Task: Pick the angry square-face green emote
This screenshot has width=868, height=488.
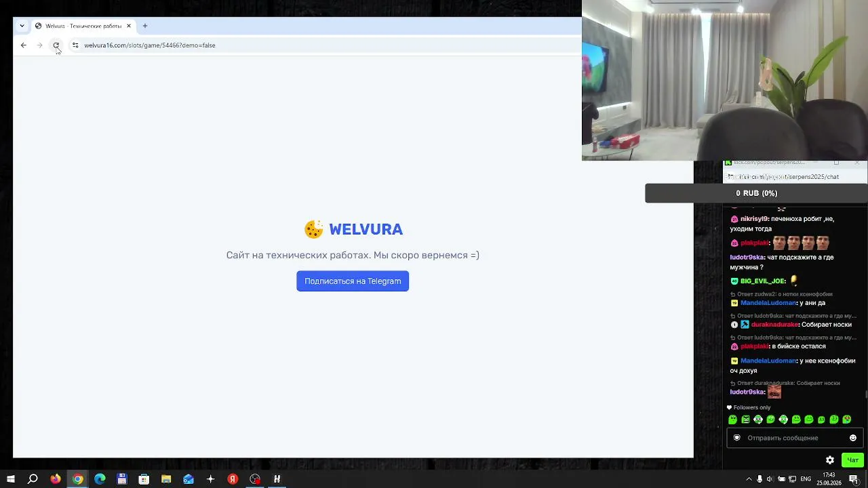Action: click(x=745, y=420)
